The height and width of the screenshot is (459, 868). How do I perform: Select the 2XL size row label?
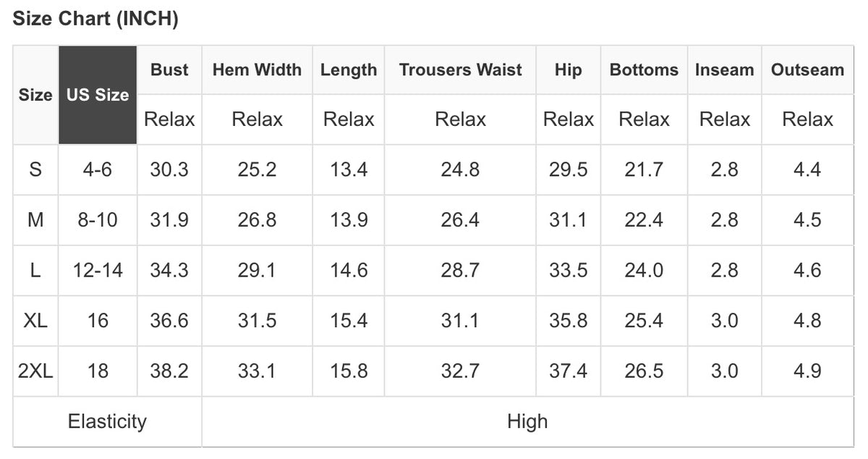(x=35, y=371)
